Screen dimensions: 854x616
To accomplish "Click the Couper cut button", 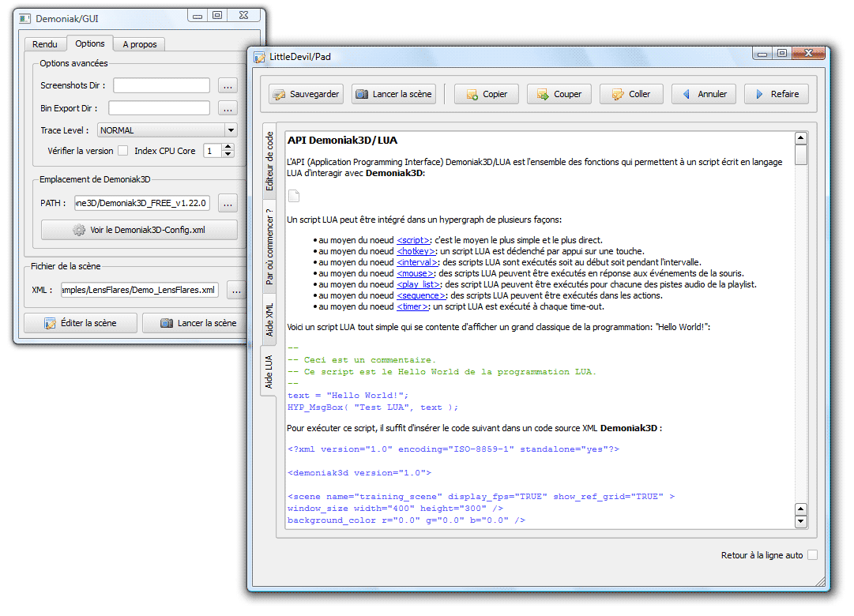I will click(x=559, y=94).
